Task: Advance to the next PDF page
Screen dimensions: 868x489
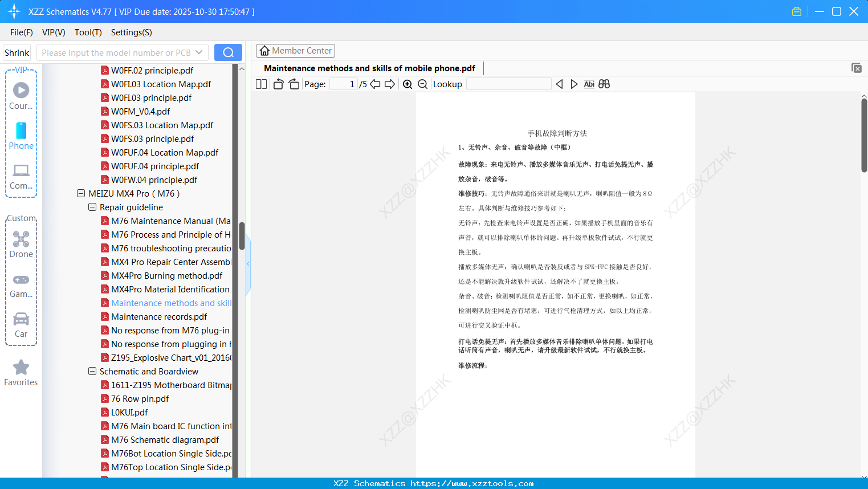Action: click(x=390, y=84)
